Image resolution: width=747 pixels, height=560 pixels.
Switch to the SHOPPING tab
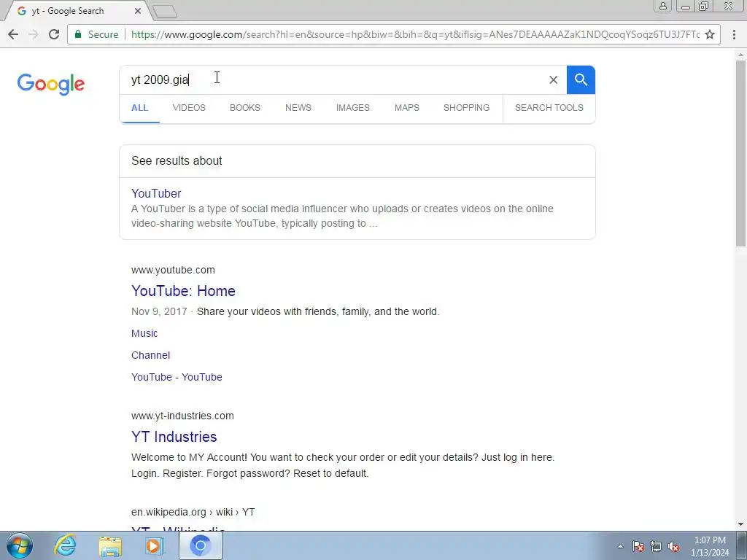(466, 108)
